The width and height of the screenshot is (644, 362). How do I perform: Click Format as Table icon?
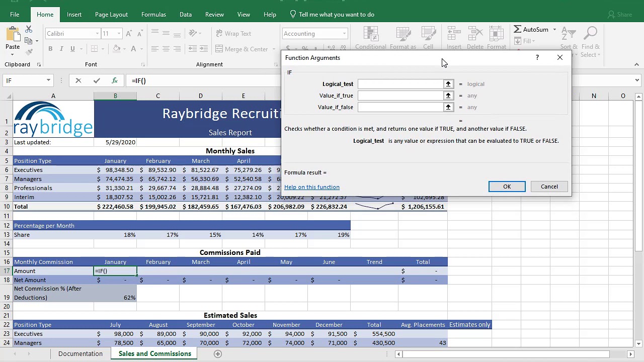(x=403, y=34)
